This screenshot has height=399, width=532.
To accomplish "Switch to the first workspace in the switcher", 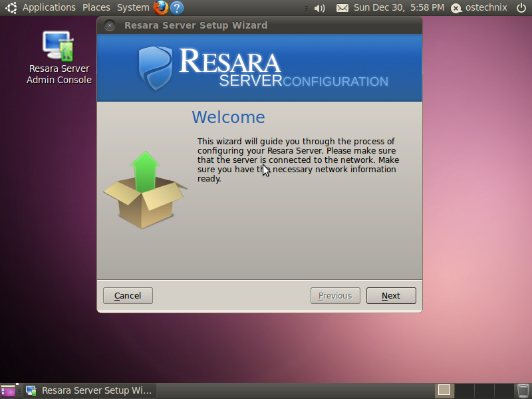I will click(x=444, y=390).
